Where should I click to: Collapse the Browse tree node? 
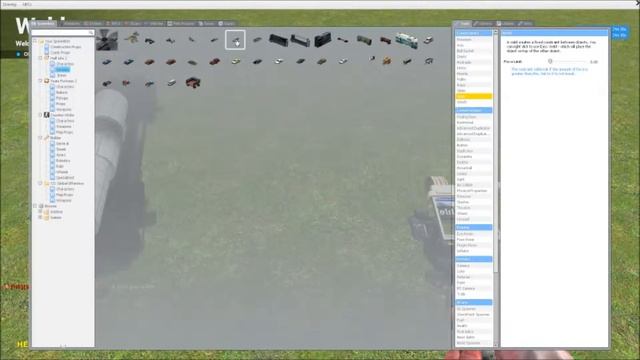coord(35,206)
